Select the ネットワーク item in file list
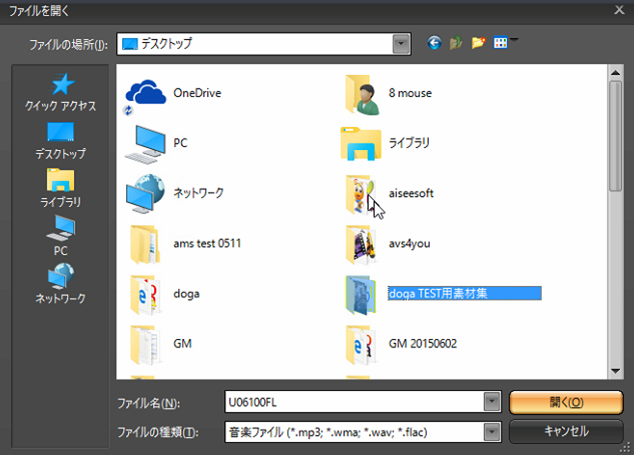Viewport: 634px width, 455px height. (x=174, y=193)
